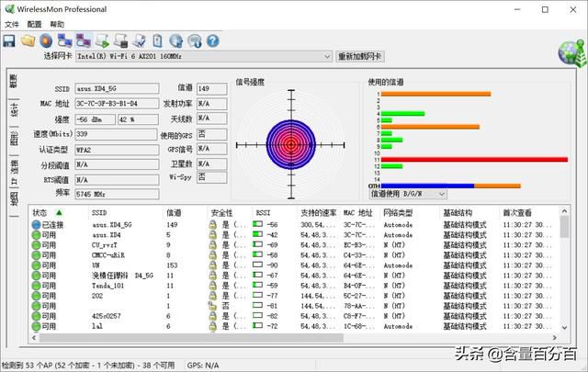Click the SSID field showing asus_XD4_5G
The width and height of the screenshot is (588, 372).
coord(117,88)
